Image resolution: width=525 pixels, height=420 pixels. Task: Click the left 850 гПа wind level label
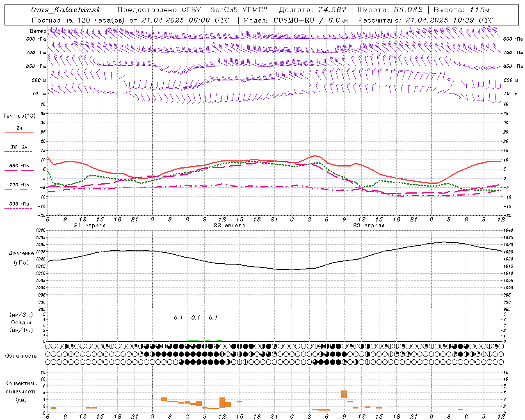[x=36, y=66]
